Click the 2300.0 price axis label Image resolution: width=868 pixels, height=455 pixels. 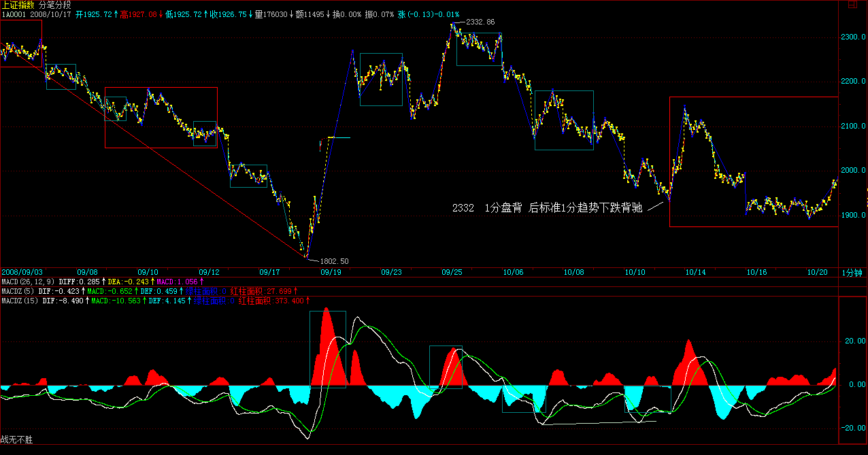853,37
